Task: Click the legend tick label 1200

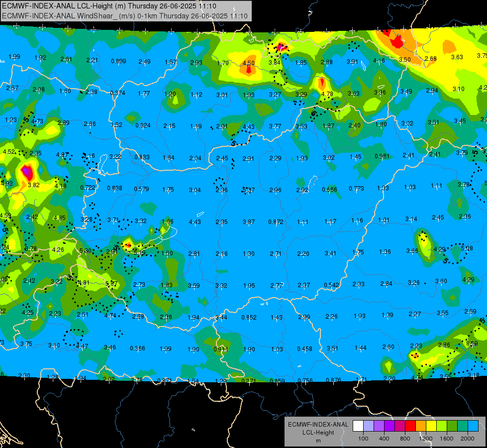Action: tap(425, 439)
